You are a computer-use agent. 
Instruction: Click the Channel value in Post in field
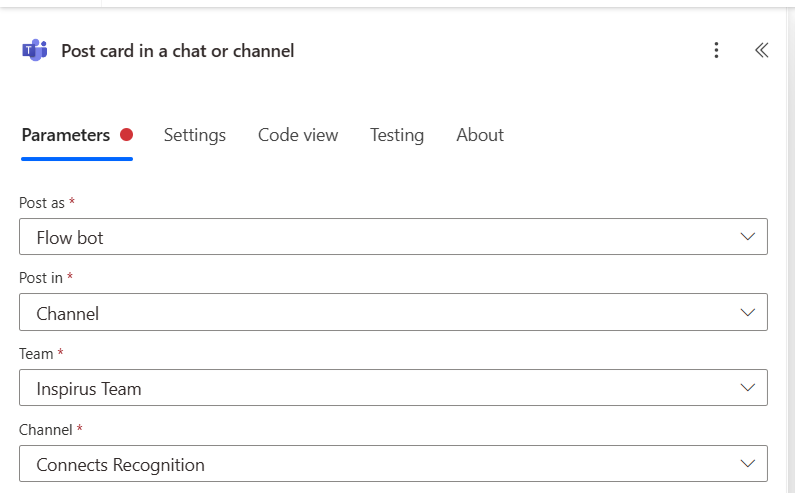click(x=67, y=313)
